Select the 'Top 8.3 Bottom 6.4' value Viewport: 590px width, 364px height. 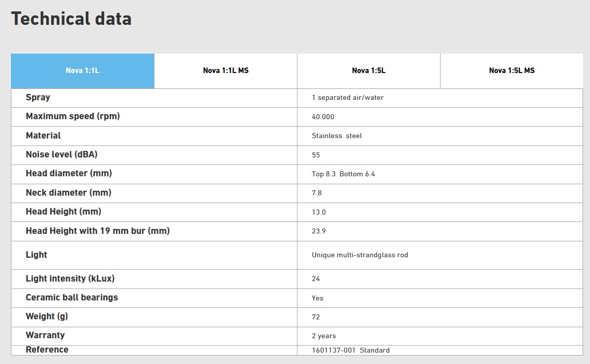coord(343,174)
